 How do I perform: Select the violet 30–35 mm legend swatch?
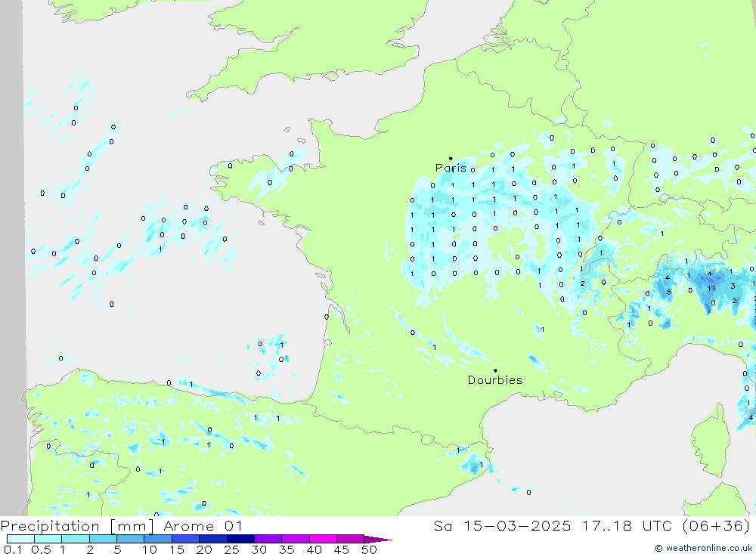click(x=268, y=539)
